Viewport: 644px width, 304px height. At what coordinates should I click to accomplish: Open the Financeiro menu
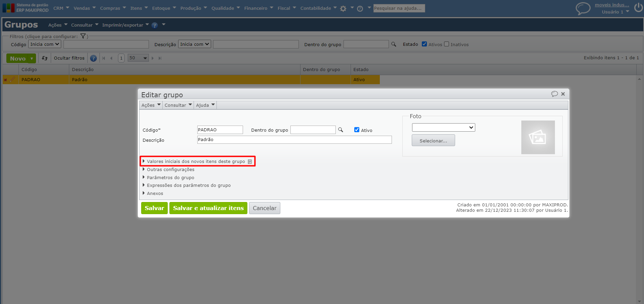[259, 8]
